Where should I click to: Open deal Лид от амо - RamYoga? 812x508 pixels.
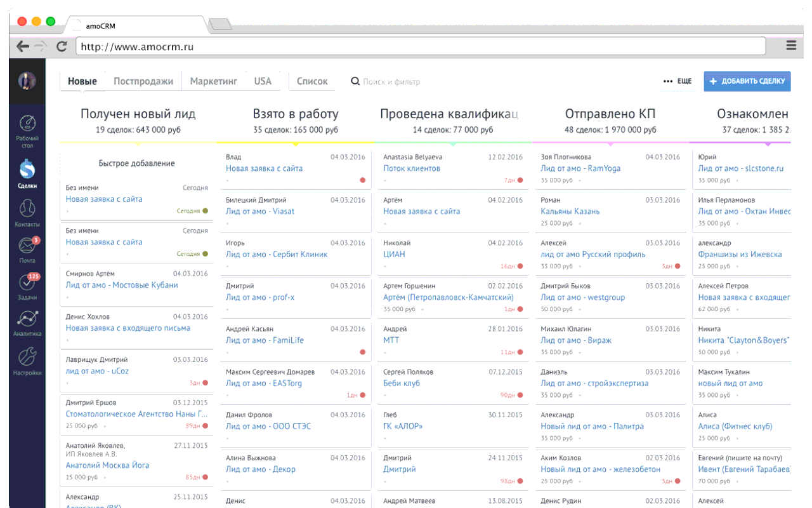point(580,168)
